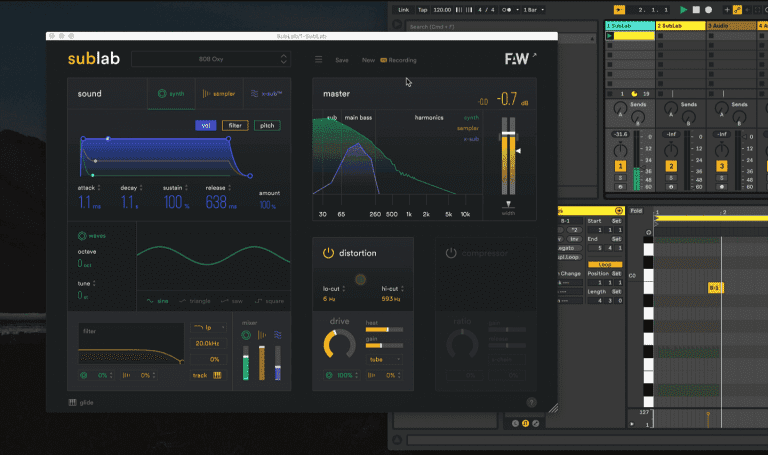Click the mixer synth channel icon
The image size is (768, 455).
(246, 335)
